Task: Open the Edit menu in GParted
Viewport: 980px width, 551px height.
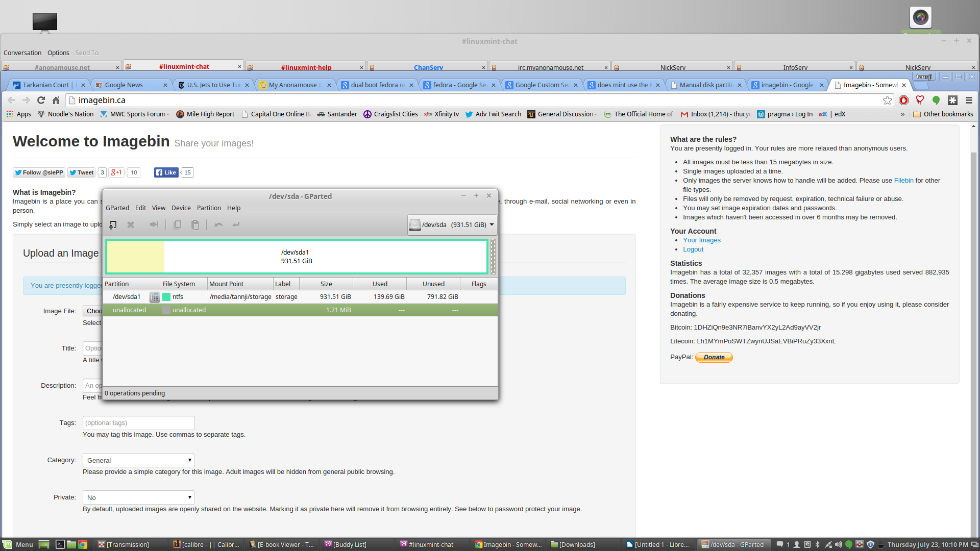Action: (x=140, y=208)
